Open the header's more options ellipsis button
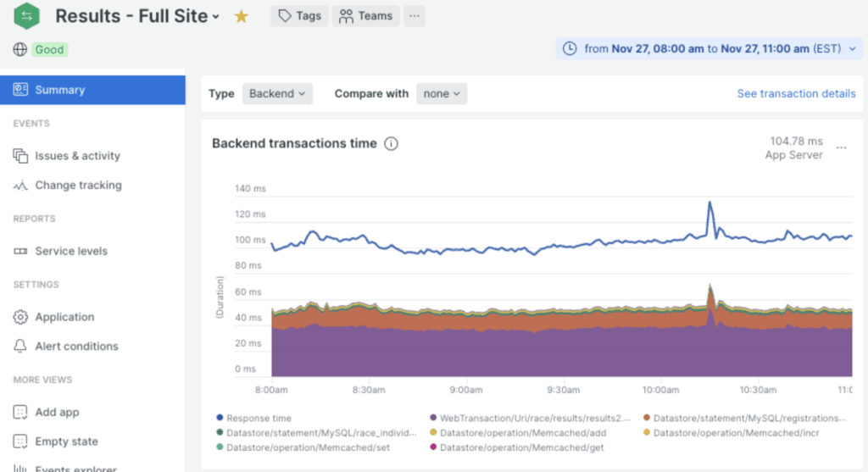Image resolution: width=868 pixels, height=472 pixels. click(x=414, y=15)
